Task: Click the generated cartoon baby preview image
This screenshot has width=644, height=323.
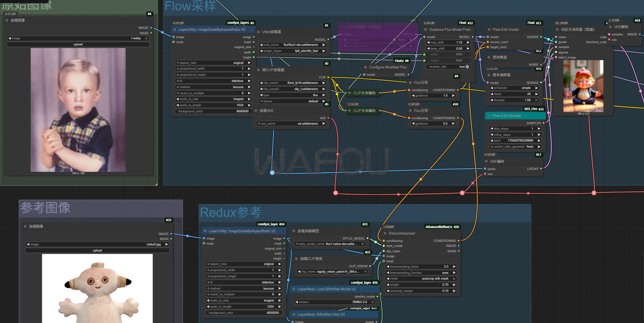Action: pyautogui.click(x=583, y=86)
